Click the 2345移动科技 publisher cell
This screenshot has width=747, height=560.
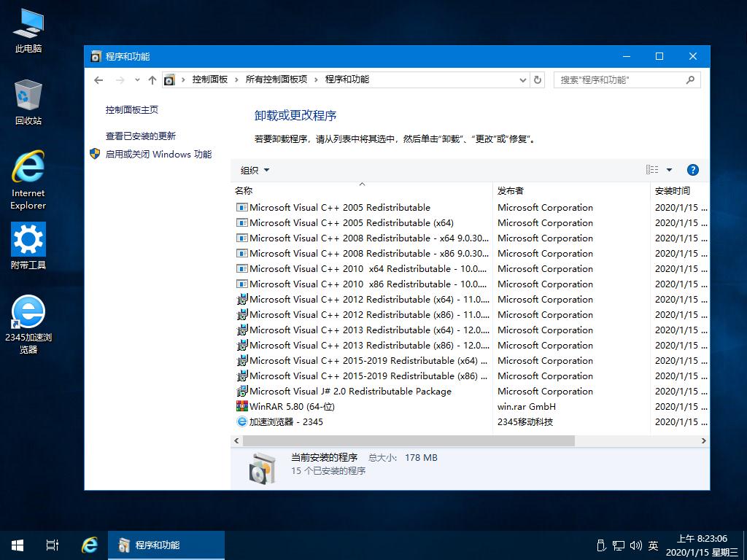525,421
